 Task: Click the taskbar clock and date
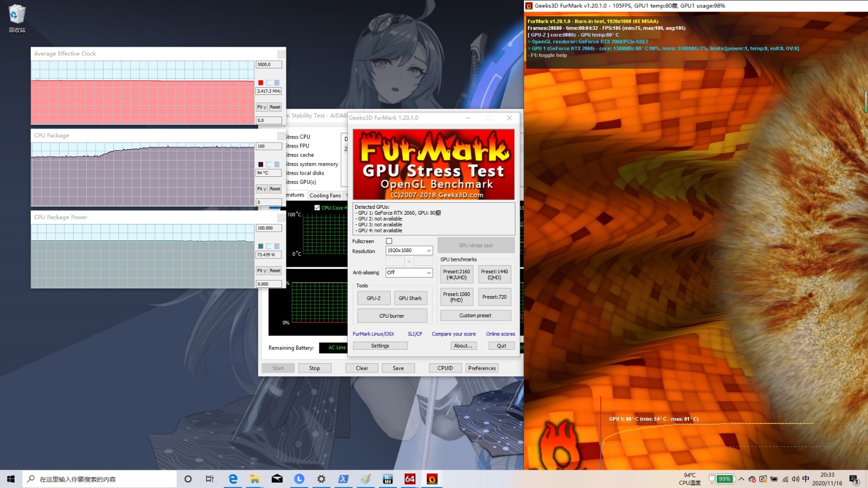point(827,479)
